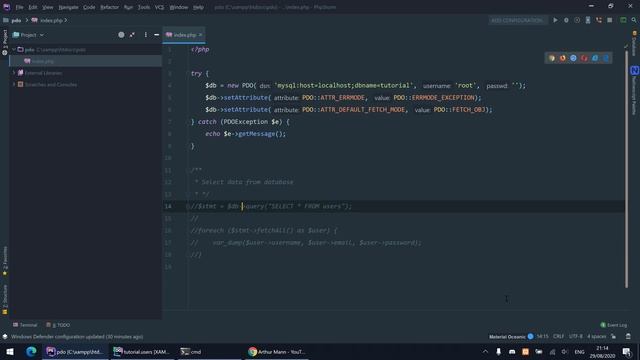The height and width of the screenshot is (360, 640).
Task: Expand all icon in Project panel header
Action: (x=132, y=35)
